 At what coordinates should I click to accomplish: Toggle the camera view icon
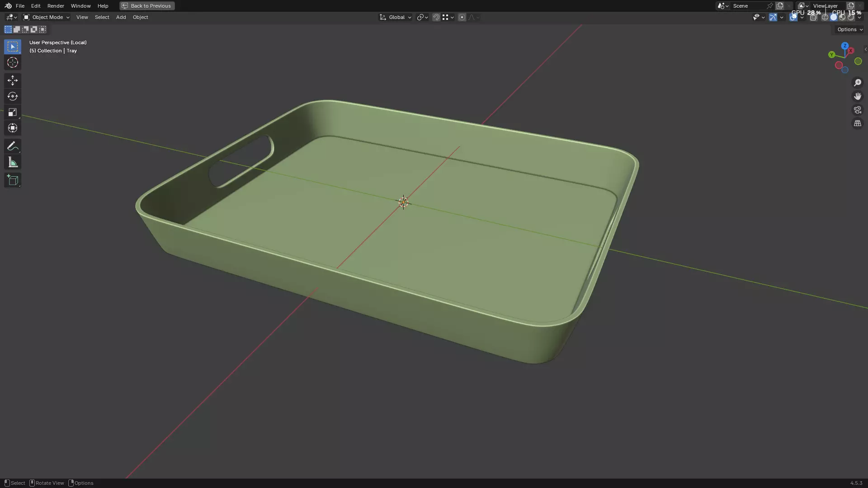[x=857, y=110]
